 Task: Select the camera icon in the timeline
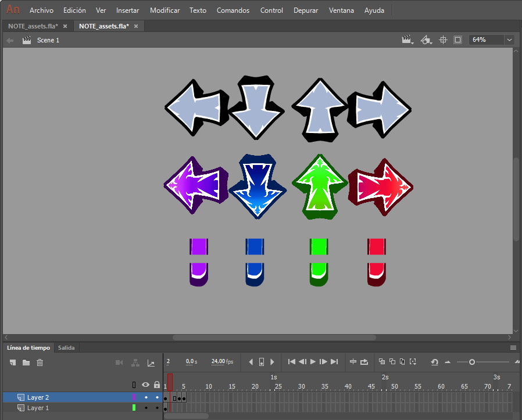point(119,362)
